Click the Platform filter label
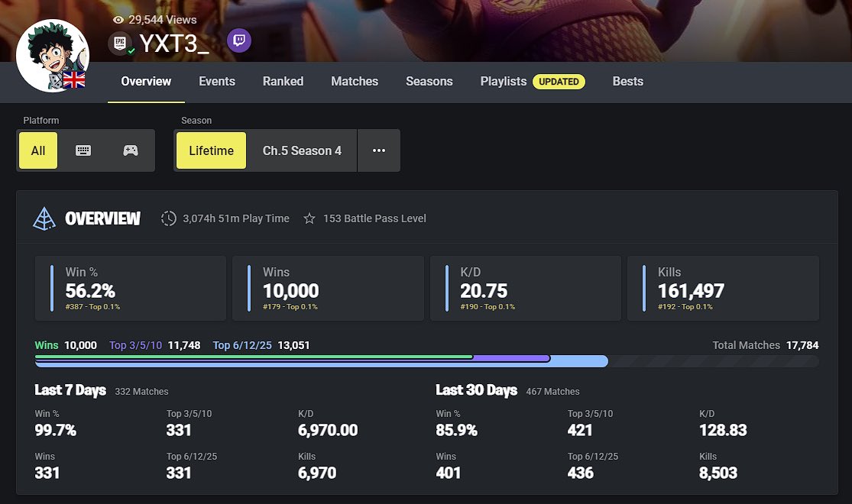The image size is (852, 504). (x=40, y=121)
